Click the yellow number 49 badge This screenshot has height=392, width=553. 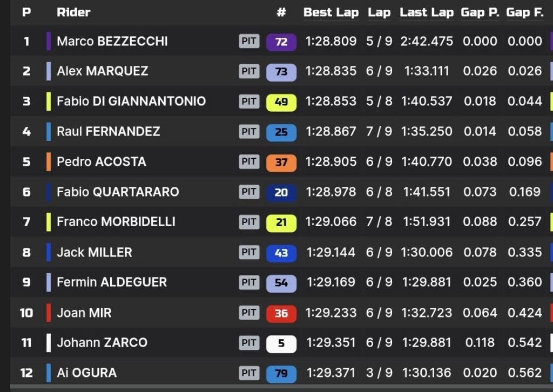[281, 102]
